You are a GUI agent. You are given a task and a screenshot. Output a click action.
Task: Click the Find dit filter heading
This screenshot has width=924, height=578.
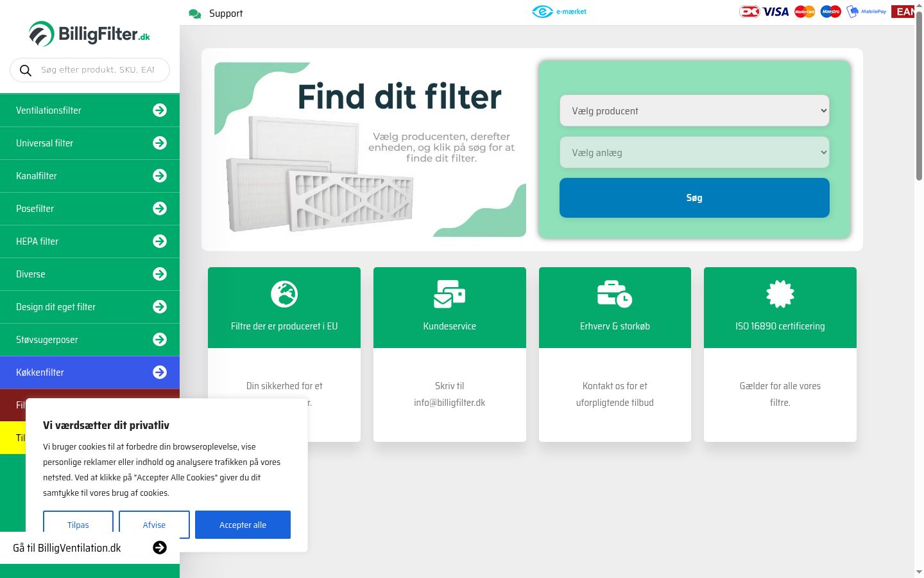click(x=399, y=97)
